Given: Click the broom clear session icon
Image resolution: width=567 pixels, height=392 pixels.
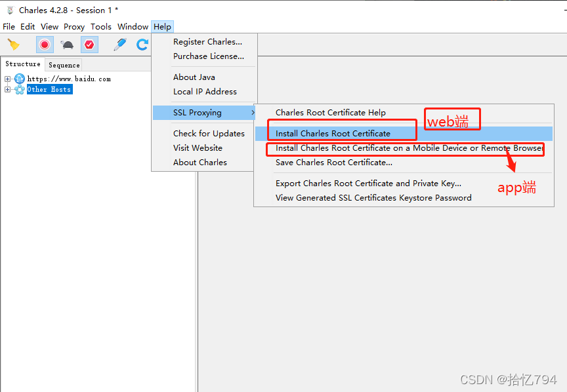Looking at the screenshot, I should tap(14, 45).
